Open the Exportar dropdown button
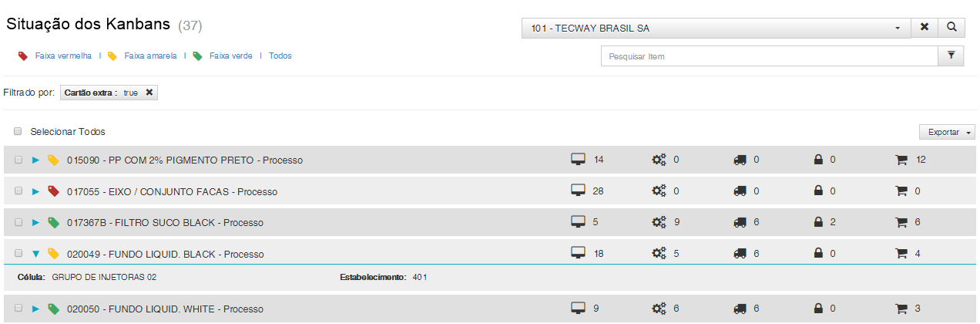 click(x=947, y=133)
